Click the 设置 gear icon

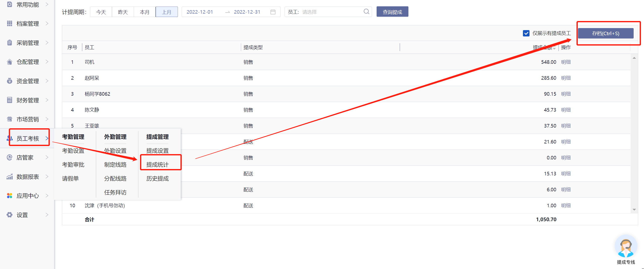pos(10,215)
